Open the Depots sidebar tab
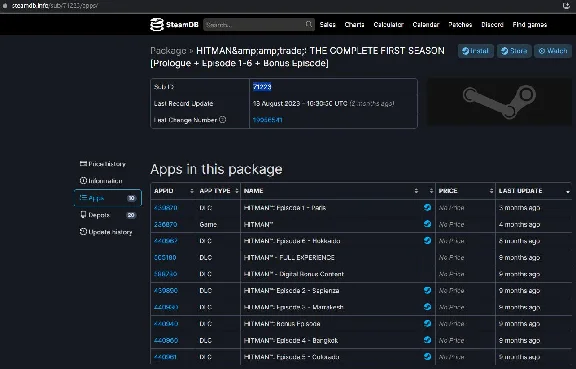Viewport: 576px width, 369px height. point(108,215)
